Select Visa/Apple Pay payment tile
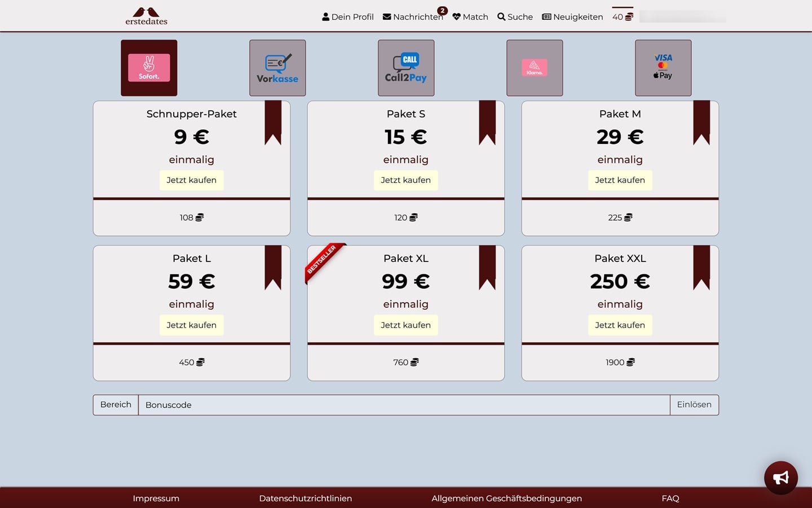The width and height of the screenshot is (812, 508). click(663, 68)
